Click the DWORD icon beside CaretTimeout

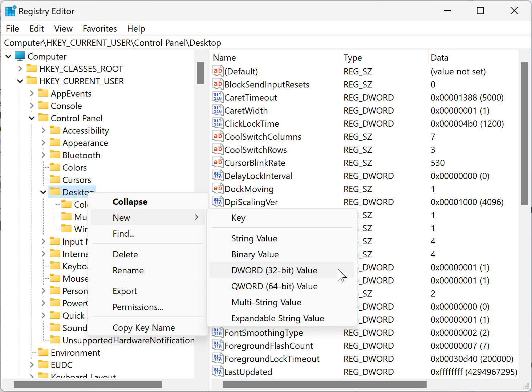click(x=218, y=97)
